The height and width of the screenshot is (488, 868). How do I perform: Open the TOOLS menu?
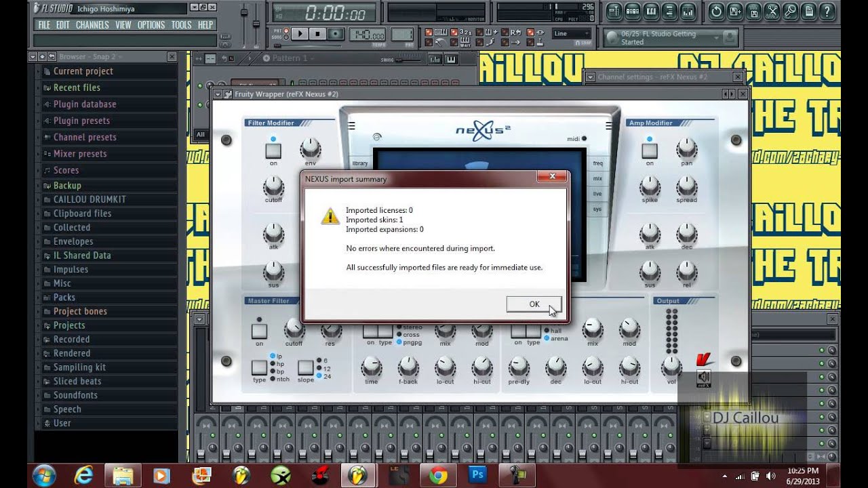181,25
